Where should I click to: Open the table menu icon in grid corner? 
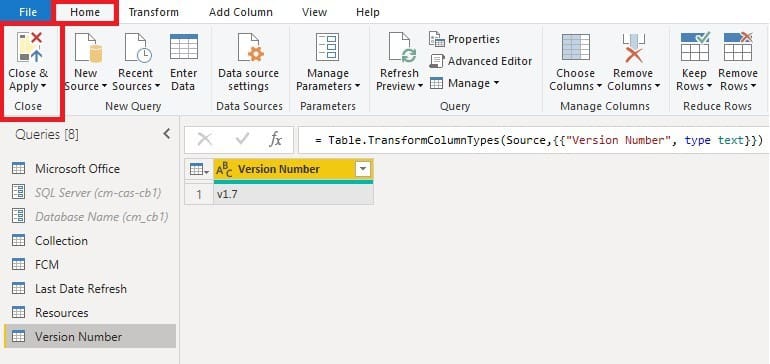coord(199,169)
